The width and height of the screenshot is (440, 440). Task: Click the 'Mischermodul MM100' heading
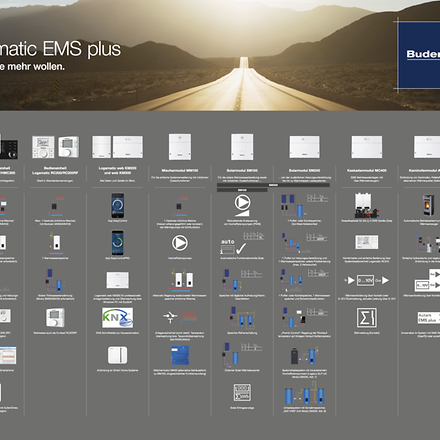(x=180, y=170)
